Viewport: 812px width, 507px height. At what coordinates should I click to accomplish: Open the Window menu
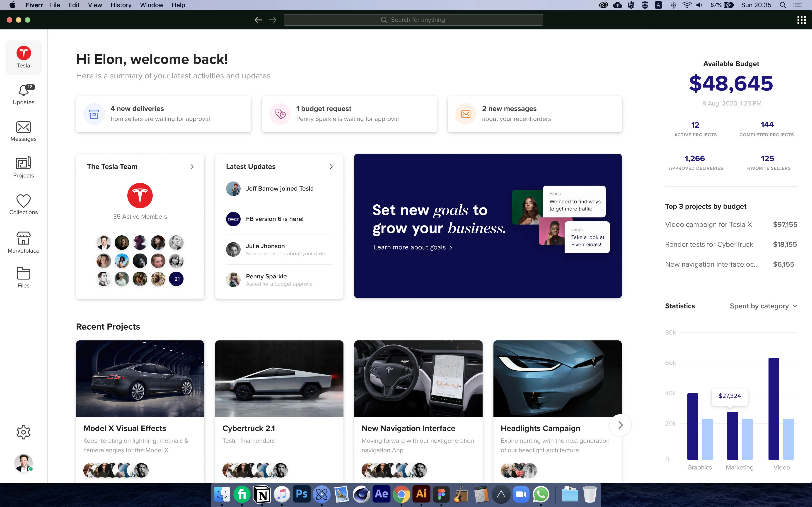[x=151, y=5]
